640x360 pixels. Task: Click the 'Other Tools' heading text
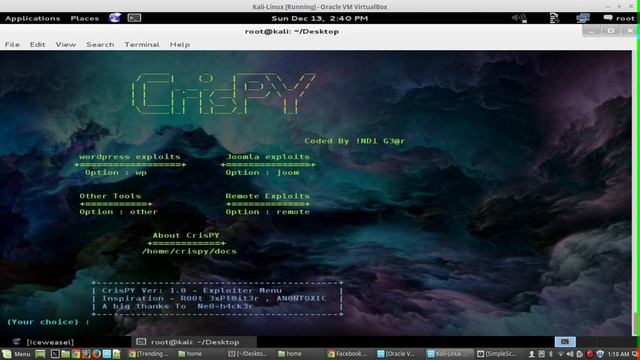click(x=110, y=196)
